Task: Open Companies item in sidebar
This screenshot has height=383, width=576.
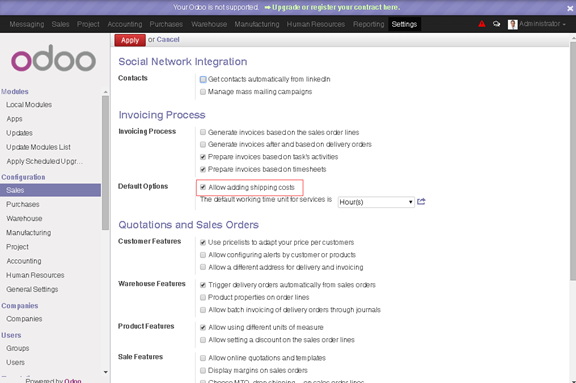Action: [x=24, y=319]
